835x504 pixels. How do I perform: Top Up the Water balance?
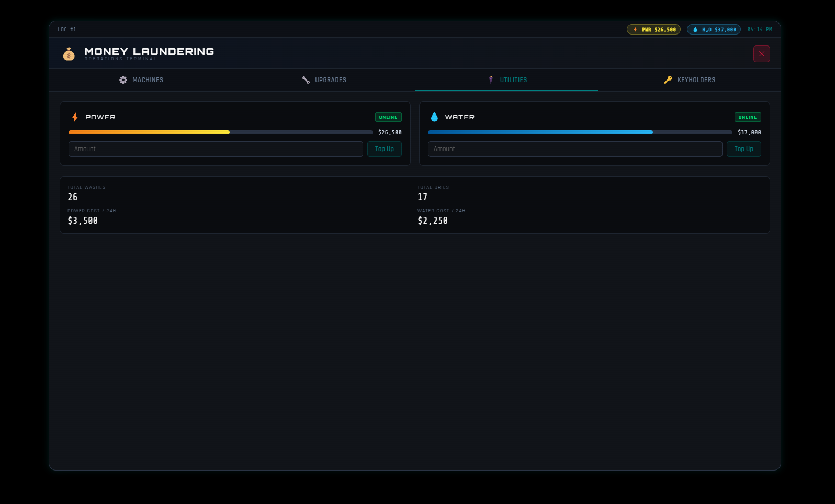pos(744,149)
